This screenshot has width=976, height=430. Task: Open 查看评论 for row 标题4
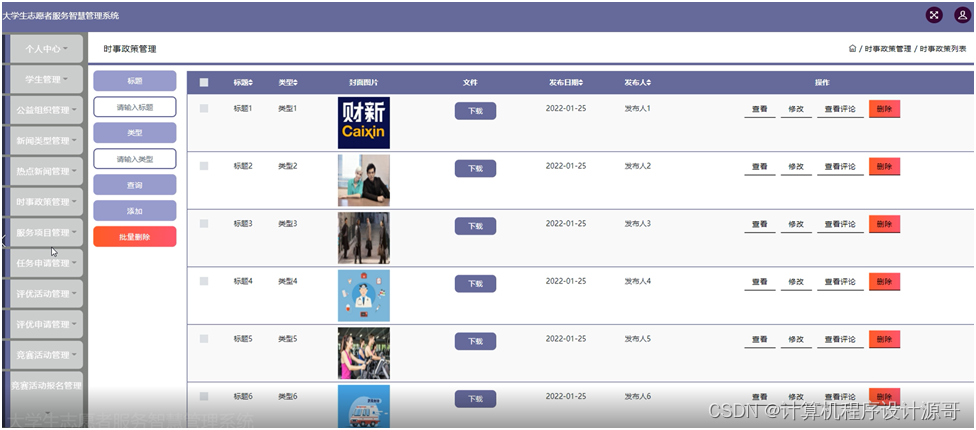click(x=840, y=282)
